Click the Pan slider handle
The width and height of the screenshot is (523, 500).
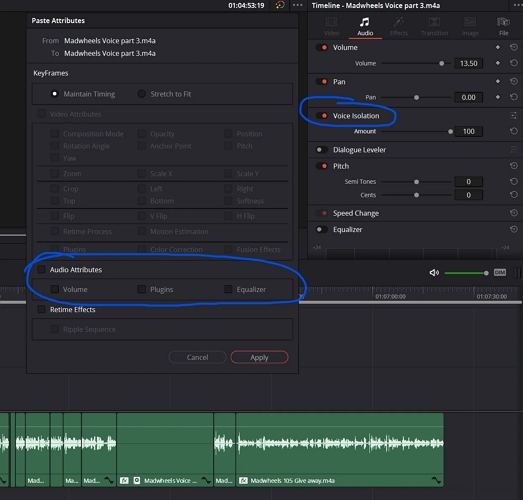click(x=416, y=98)
